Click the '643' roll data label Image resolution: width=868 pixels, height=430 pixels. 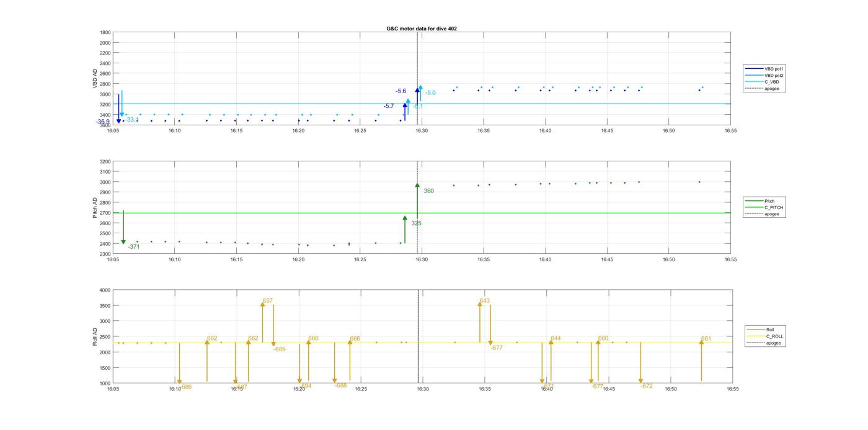click(484, 300)
